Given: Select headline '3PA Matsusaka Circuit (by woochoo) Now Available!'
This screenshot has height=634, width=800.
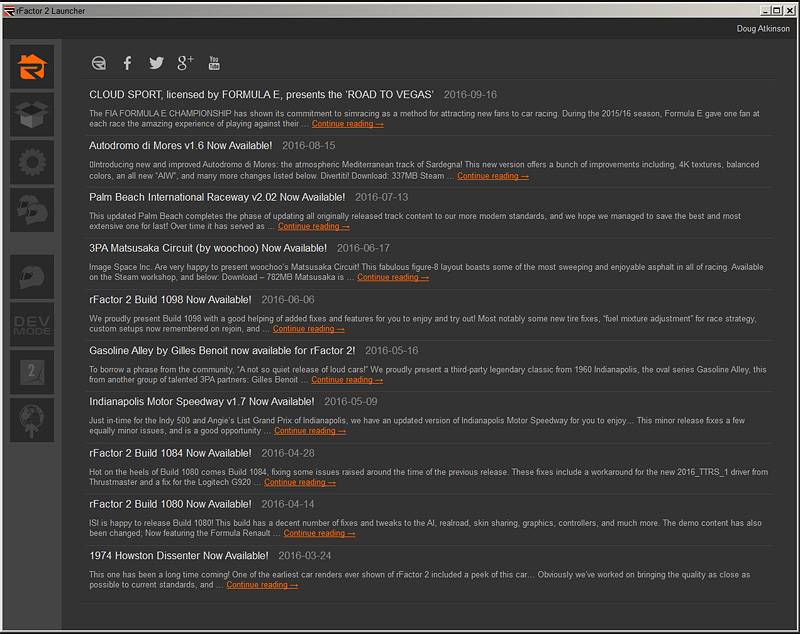Looking at the screenshot, I should (x=208, y=248).
